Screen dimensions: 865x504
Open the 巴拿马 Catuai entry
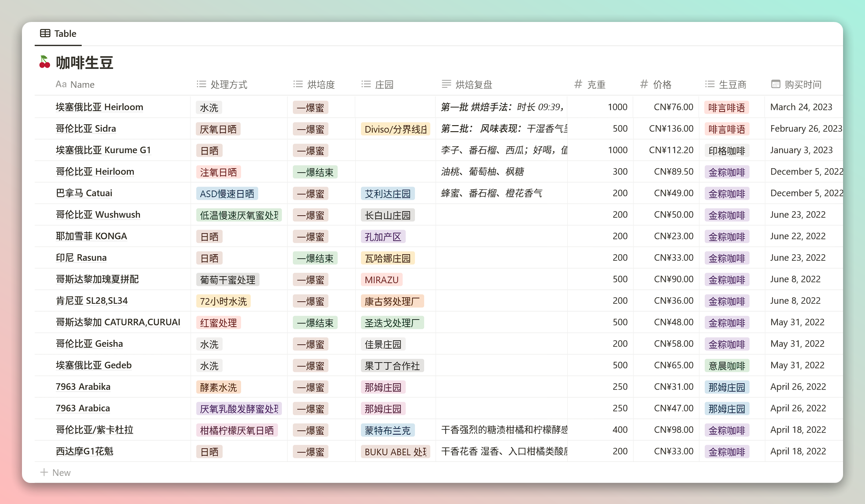pyautogui.click(x=84, y=193)
